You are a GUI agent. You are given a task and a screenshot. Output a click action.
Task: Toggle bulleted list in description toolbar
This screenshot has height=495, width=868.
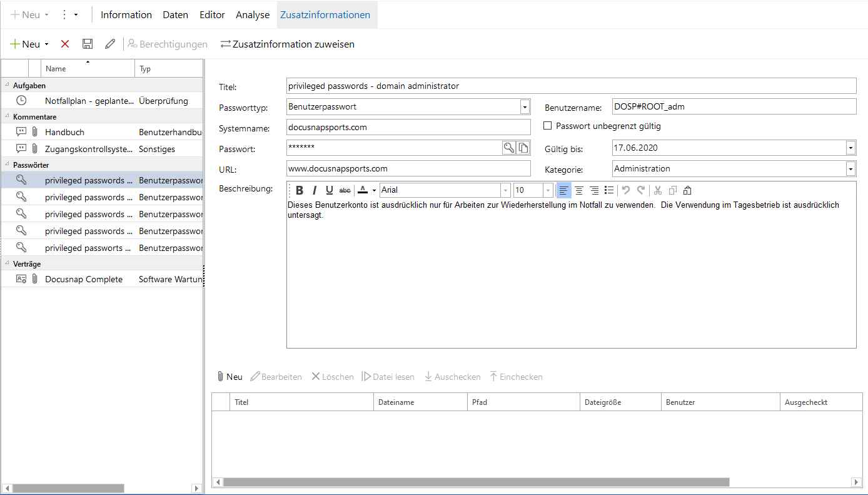tap(609, 190)
